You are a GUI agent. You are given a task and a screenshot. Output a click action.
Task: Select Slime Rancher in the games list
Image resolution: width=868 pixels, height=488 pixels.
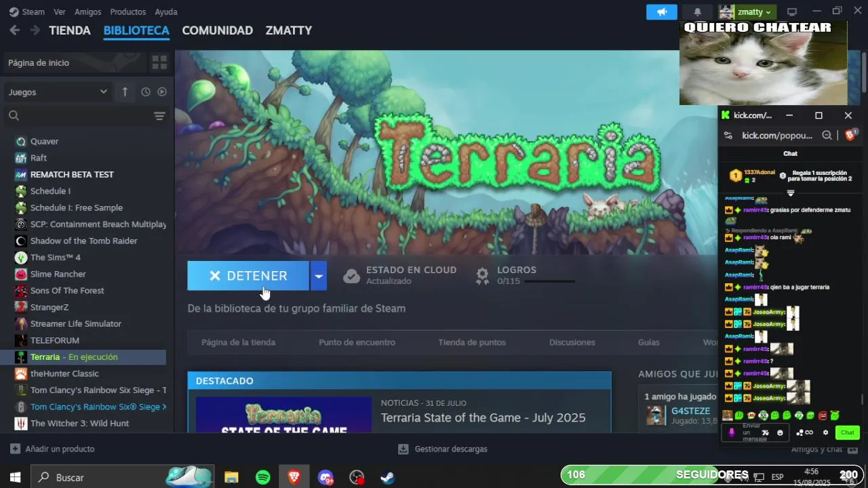tap(58, 274)
